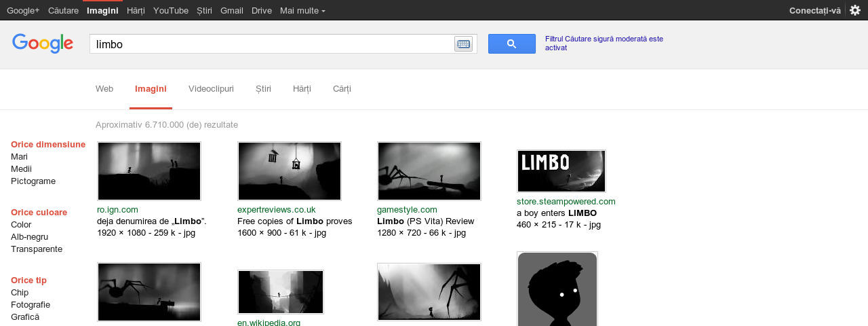868x326 pixels.
Task: Click the blue search magnifier button
Action: 512,44
